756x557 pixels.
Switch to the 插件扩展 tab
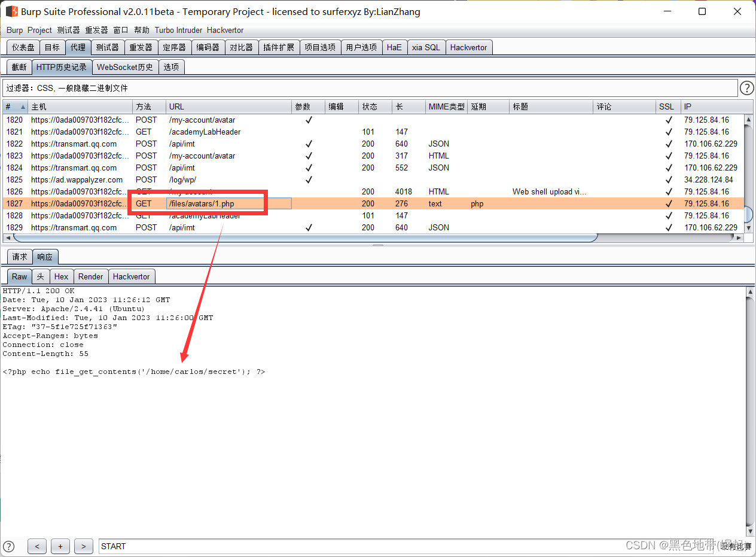coord(279,47)
